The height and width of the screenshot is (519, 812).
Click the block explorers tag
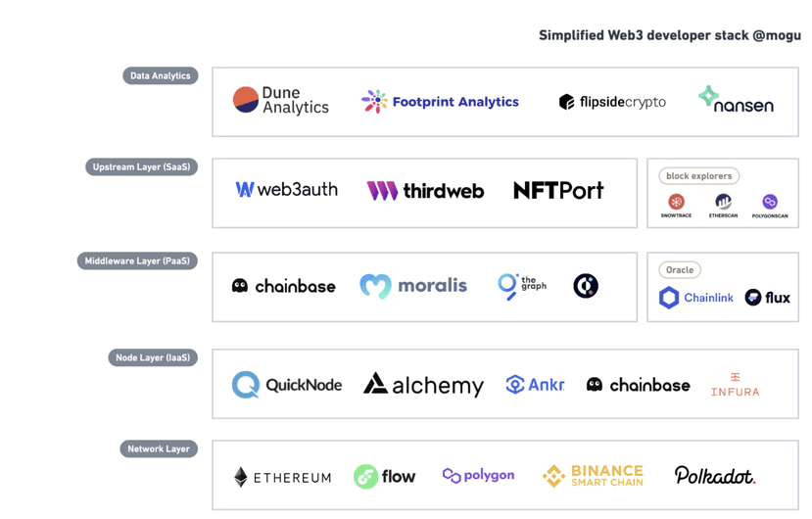tap(699, 176)
